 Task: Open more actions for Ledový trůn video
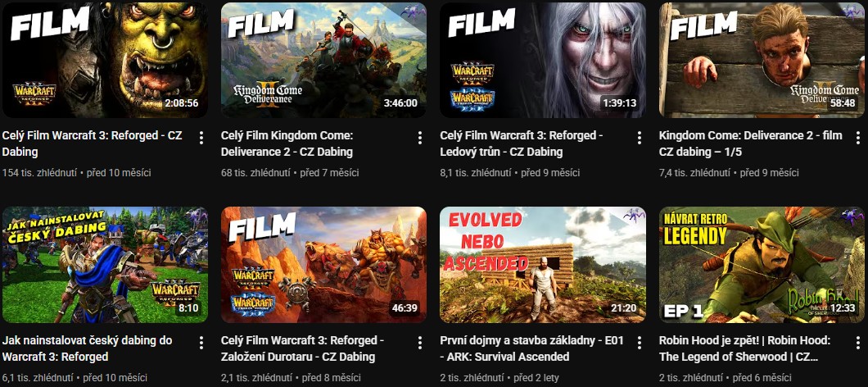pyautogui.click(x=639, y=138)
